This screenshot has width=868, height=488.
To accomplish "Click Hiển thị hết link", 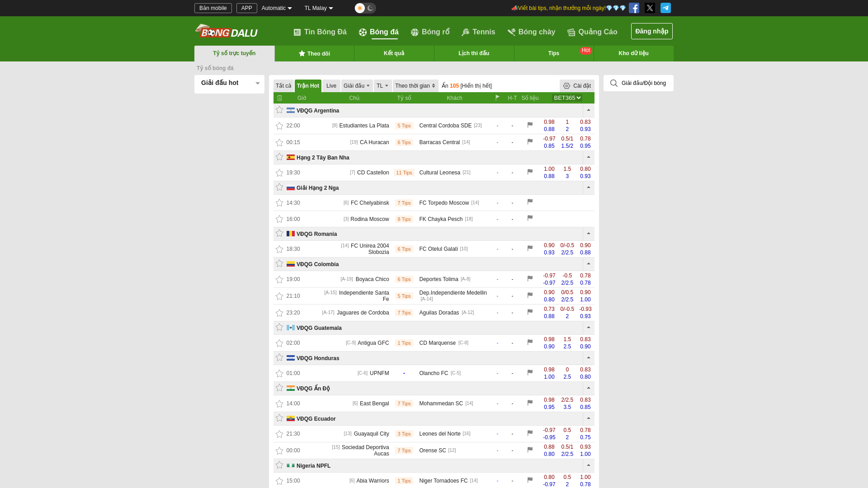I will click(x=476, y=86).
